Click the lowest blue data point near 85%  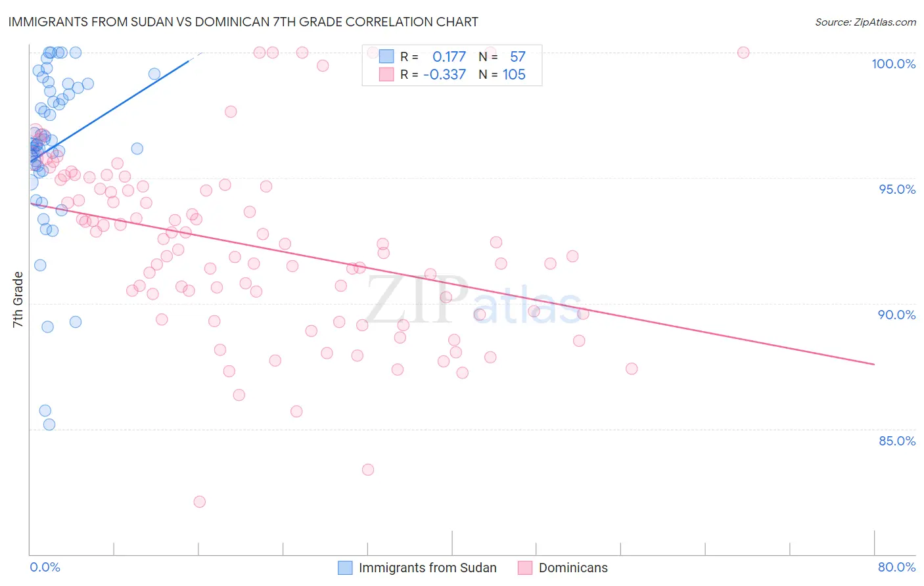pos(49,424)
